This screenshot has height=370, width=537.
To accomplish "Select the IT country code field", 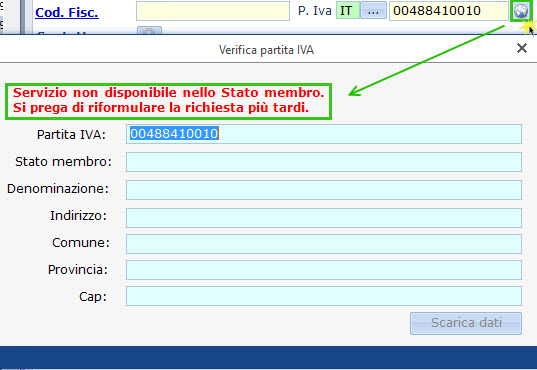I will click(348, 10).
